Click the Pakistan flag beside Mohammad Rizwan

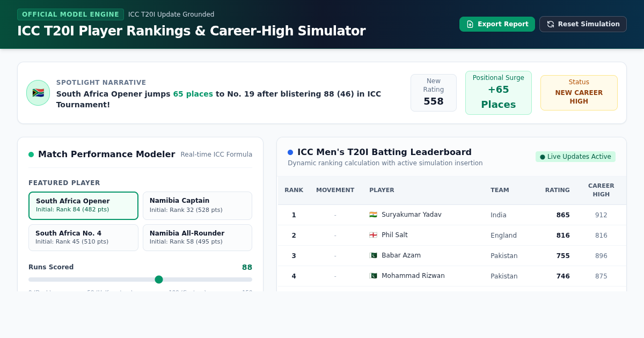pos(373,276)
